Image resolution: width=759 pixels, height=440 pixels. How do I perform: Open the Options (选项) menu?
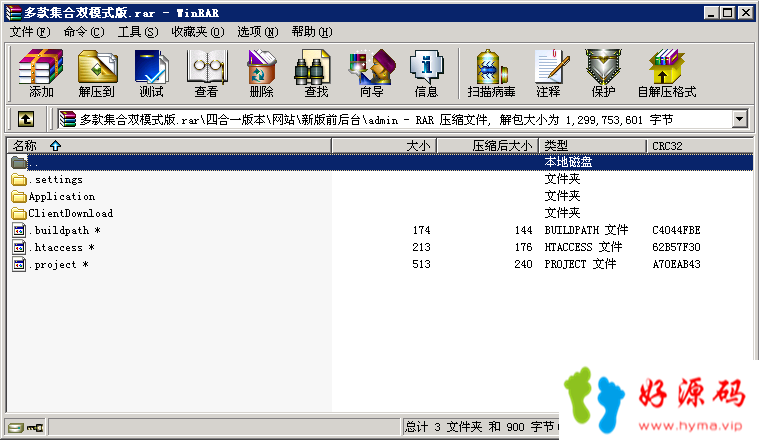tap(258, 32)
